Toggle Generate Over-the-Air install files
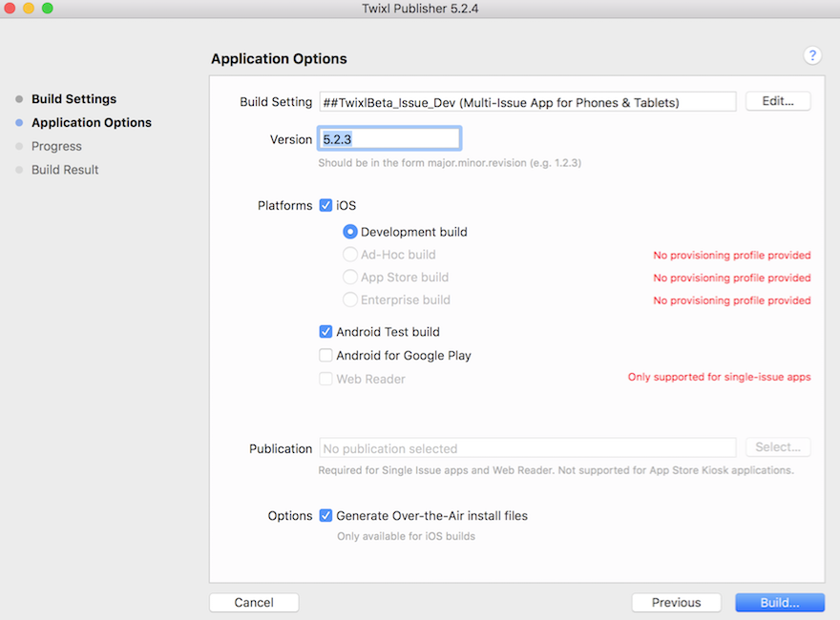Viewport: 840px width, 620px height. 325,515
